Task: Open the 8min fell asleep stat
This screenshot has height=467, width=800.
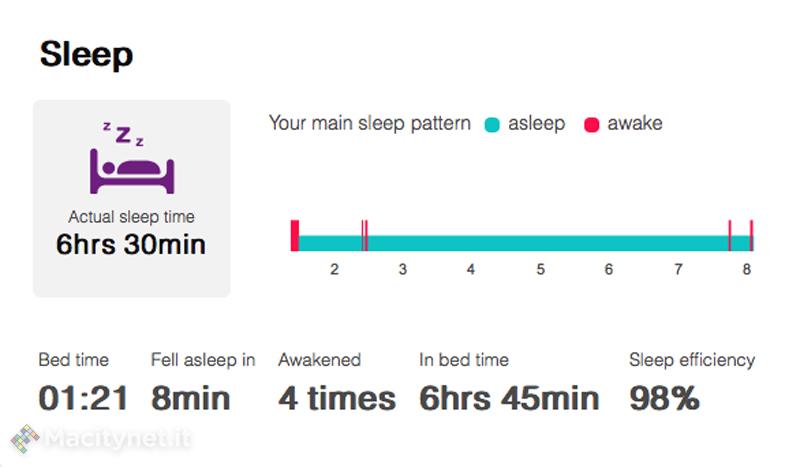Action: 191,398
